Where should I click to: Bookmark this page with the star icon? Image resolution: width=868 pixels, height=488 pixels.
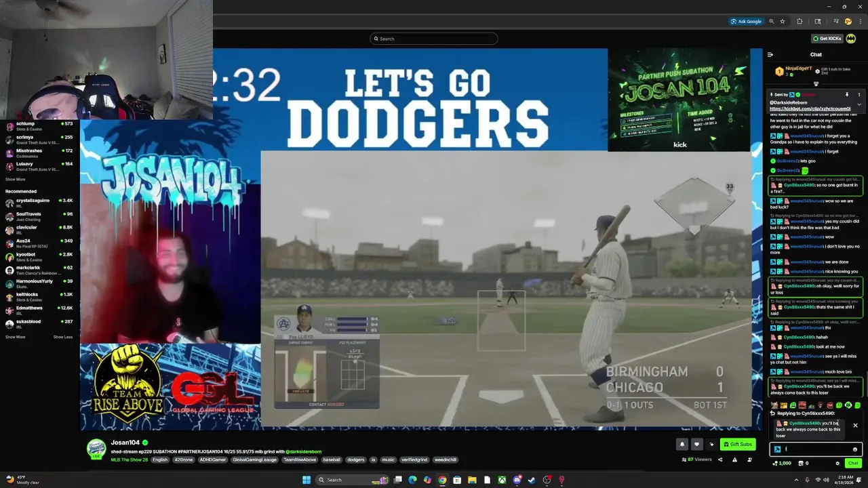783,21
